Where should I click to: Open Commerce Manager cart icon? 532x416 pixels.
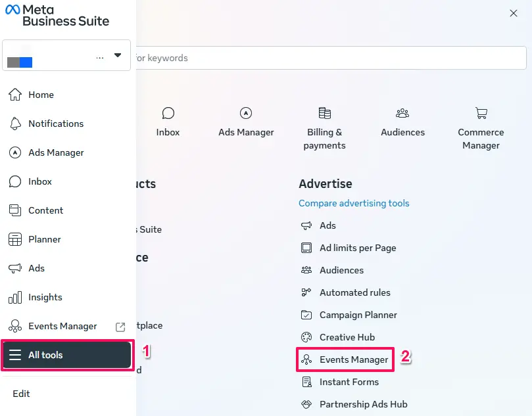481,113
